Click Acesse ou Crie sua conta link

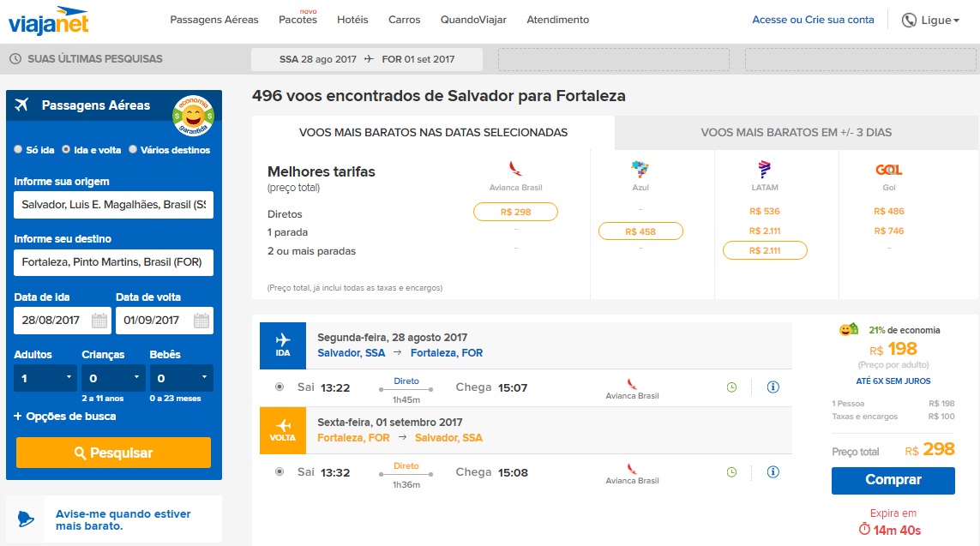813,20
